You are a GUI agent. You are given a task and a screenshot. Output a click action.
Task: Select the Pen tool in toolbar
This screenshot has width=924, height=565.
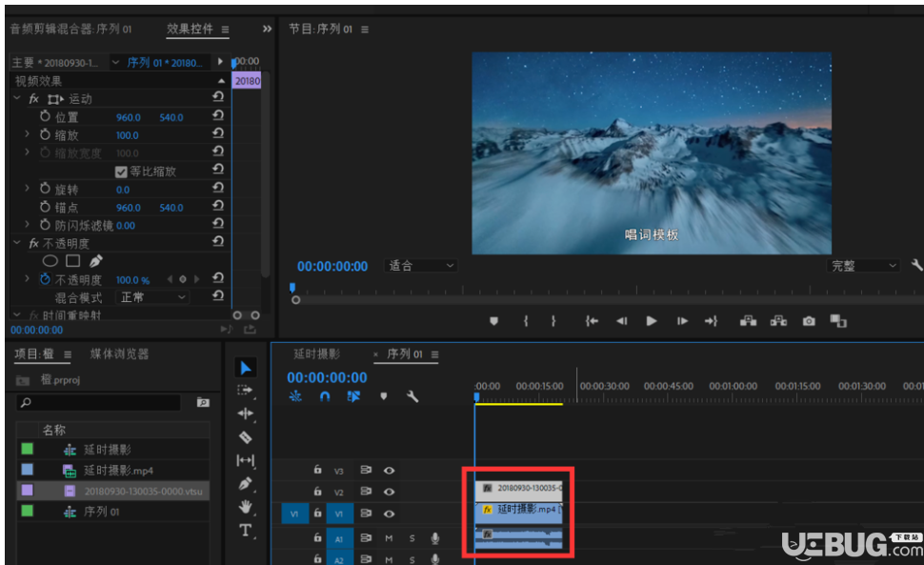coord(245,484)
